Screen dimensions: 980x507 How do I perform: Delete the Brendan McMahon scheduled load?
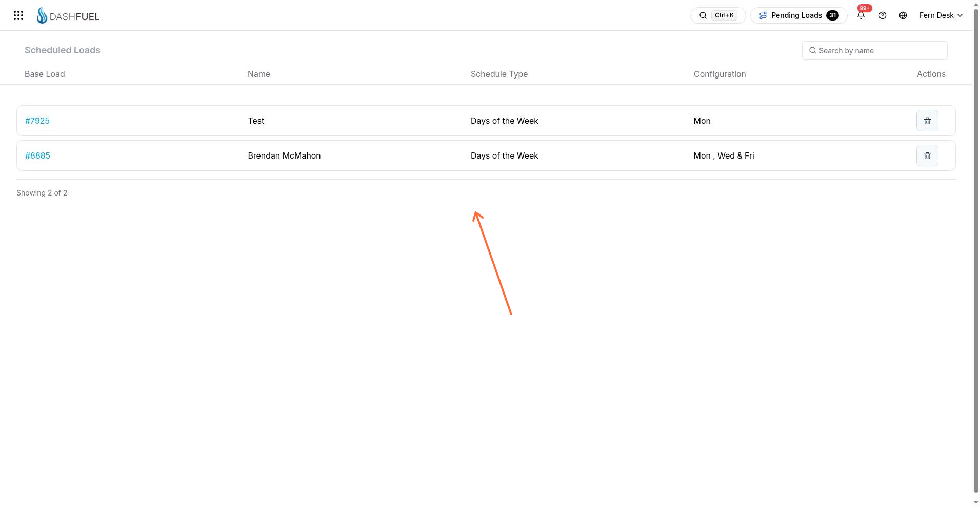(927, 155)
